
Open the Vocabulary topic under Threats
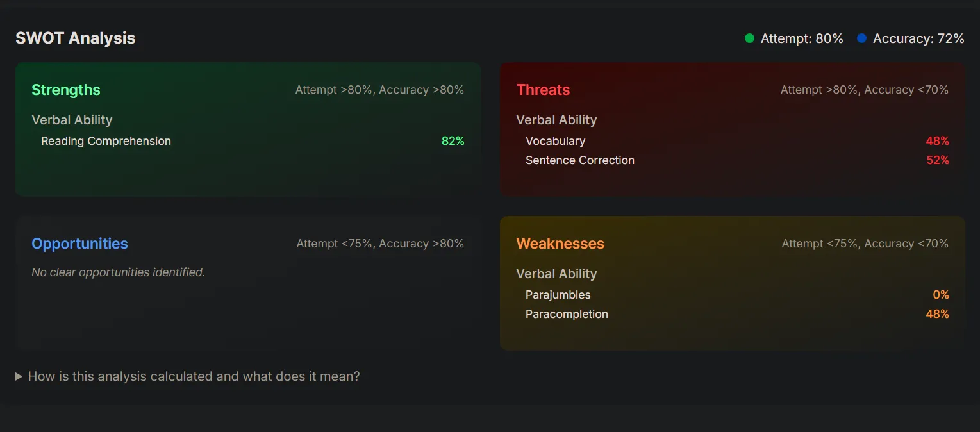[x=737, y=141]
